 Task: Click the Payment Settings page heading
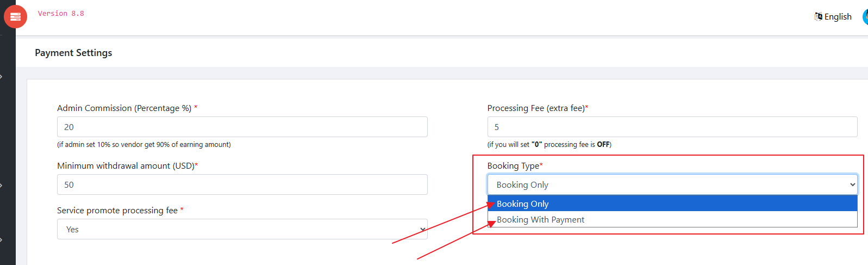[73, 53]
